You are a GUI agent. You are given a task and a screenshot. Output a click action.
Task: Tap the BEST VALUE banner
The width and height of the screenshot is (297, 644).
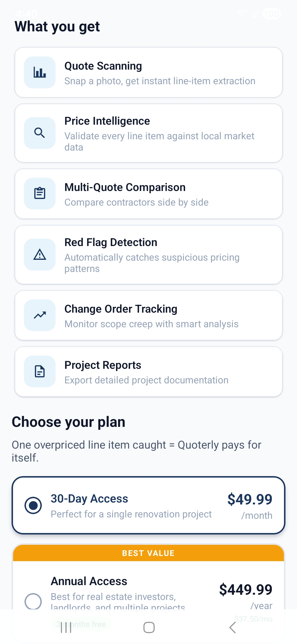(148, 553)
